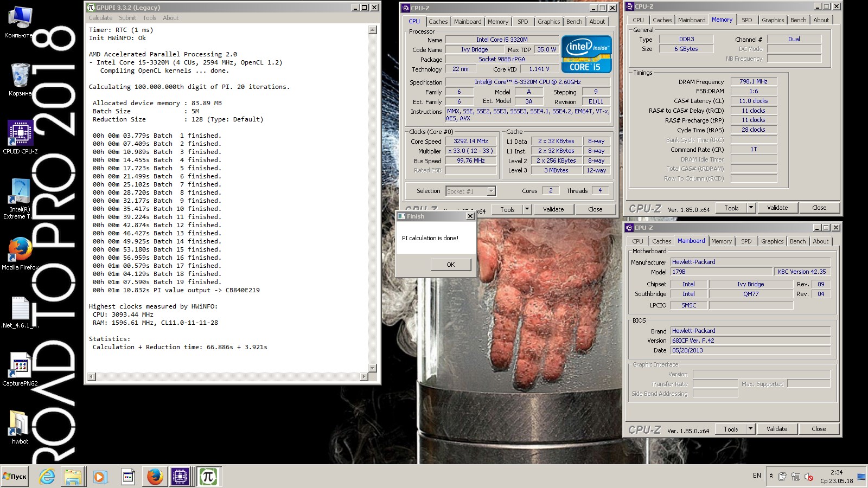Expand Tools dropdown arrow in CPU-Z CPU window
Viewport: 868px width, 488px height.
point(527,209)
